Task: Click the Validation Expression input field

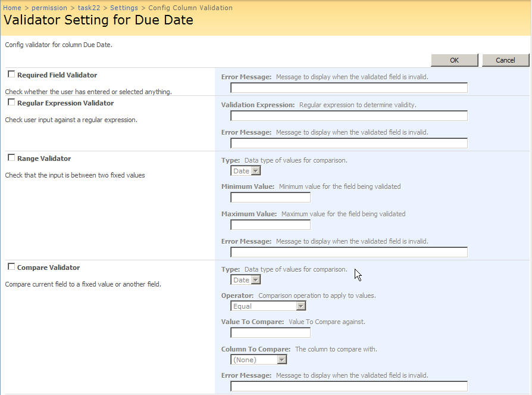Action: (x=349, y=116)
